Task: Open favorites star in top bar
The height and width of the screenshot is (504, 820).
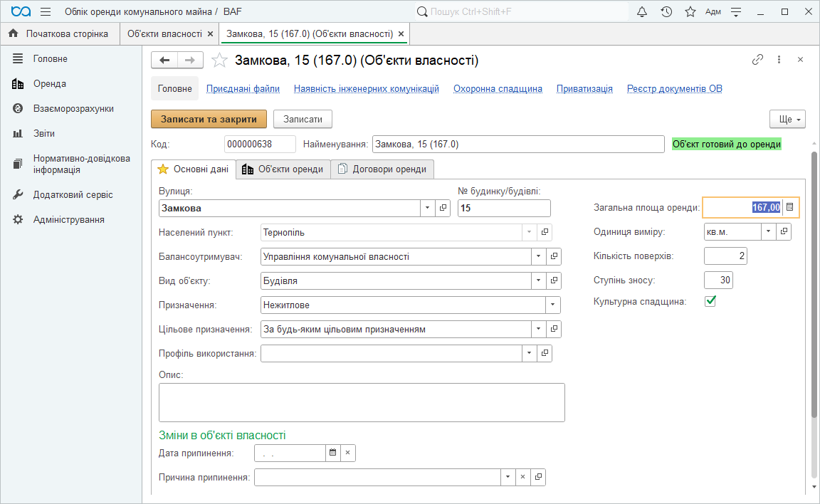Action: coord(690,12)
